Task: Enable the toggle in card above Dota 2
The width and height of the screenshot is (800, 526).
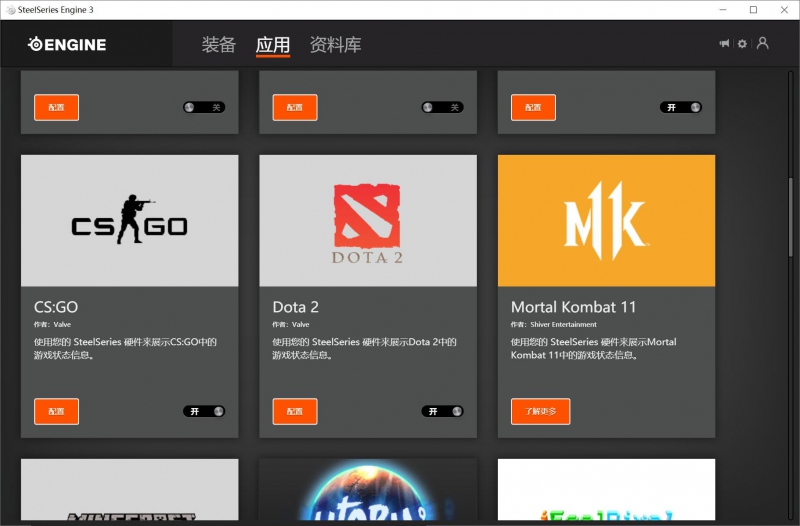Action: tap(442, 107)
